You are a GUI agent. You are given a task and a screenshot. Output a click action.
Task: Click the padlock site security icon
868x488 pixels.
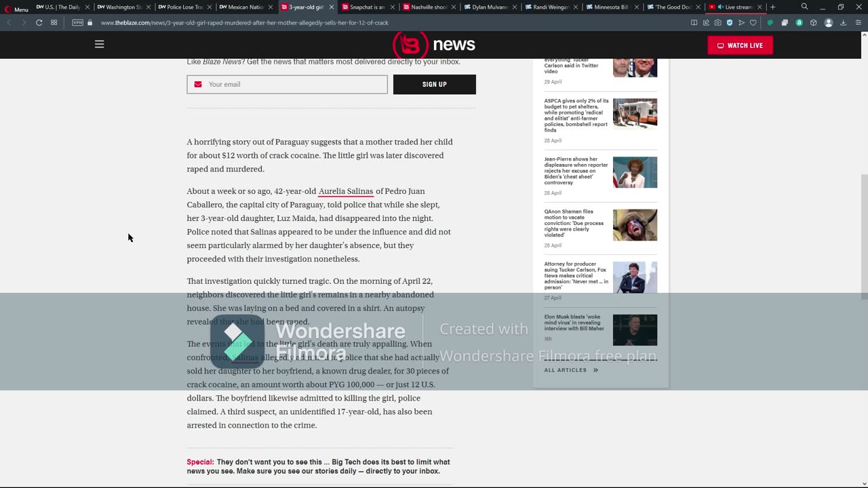pyautogui.click(x=90, y=22)
